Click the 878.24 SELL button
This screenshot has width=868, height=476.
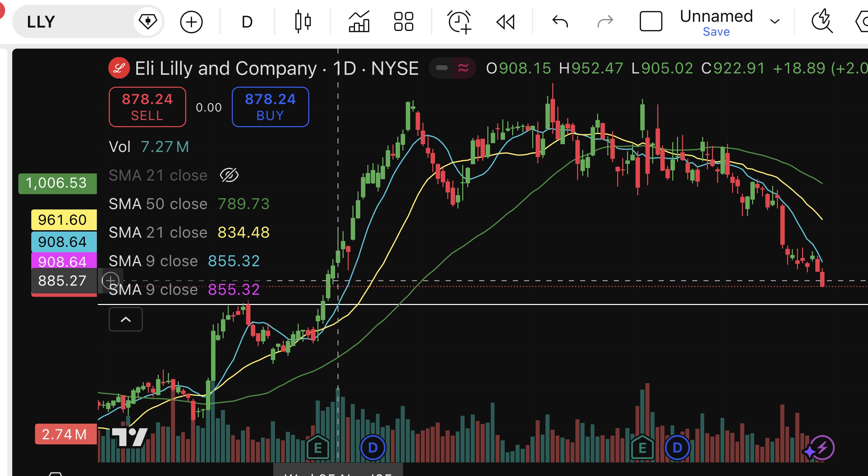pyautogui.click(x=147, y=107)
